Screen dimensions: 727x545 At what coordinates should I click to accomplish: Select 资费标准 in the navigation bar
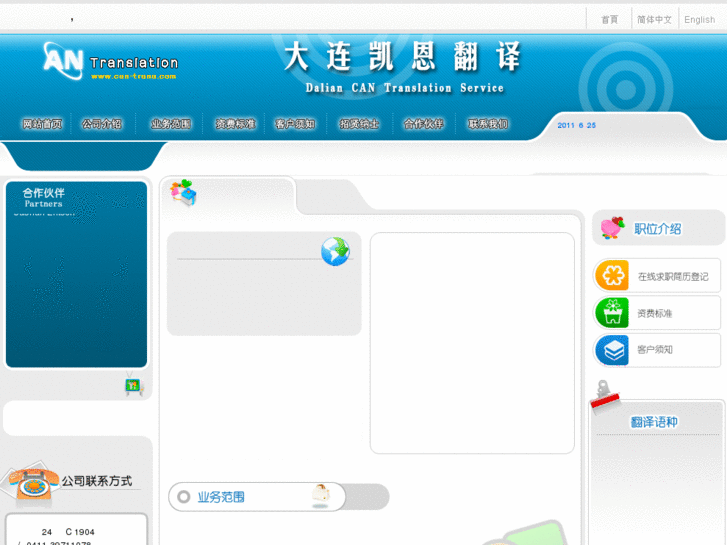(236, 124)
